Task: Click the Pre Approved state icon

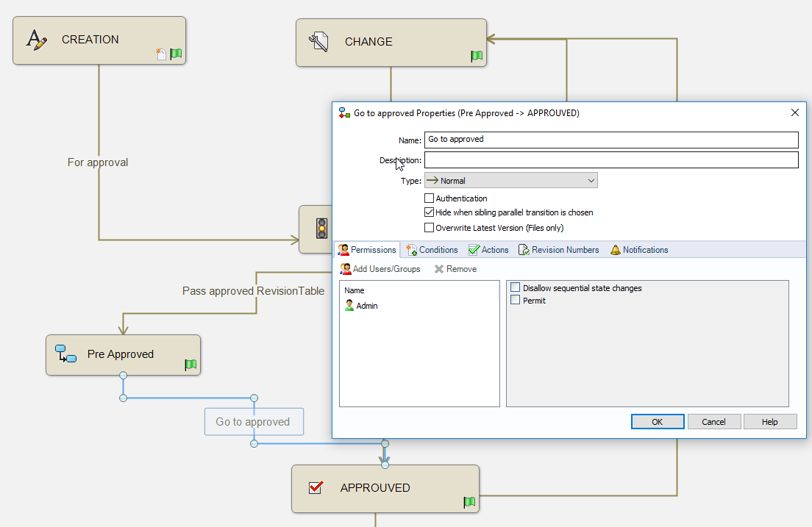Action: click(66, 354)
